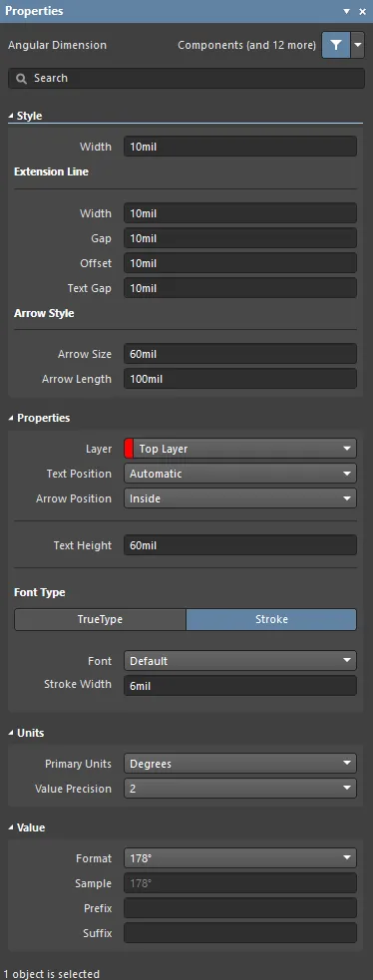Open the Value Precision dropdown

coord(240,789)
